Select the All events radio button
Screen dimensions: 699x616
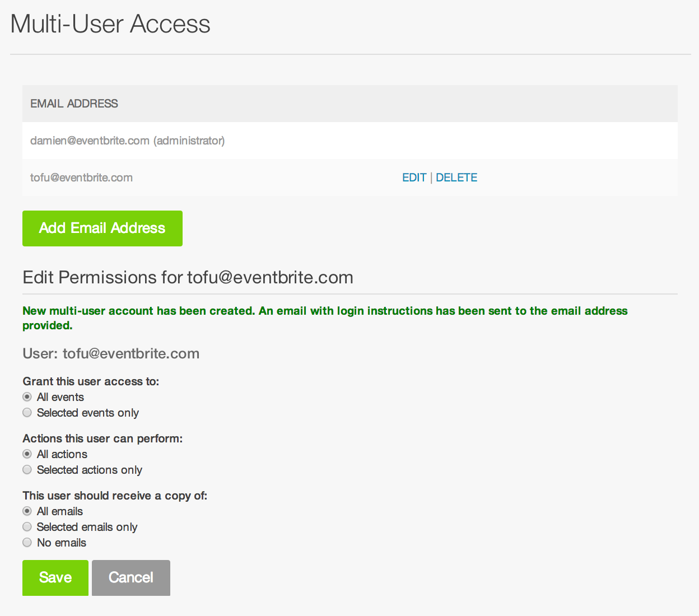(27, 397)
